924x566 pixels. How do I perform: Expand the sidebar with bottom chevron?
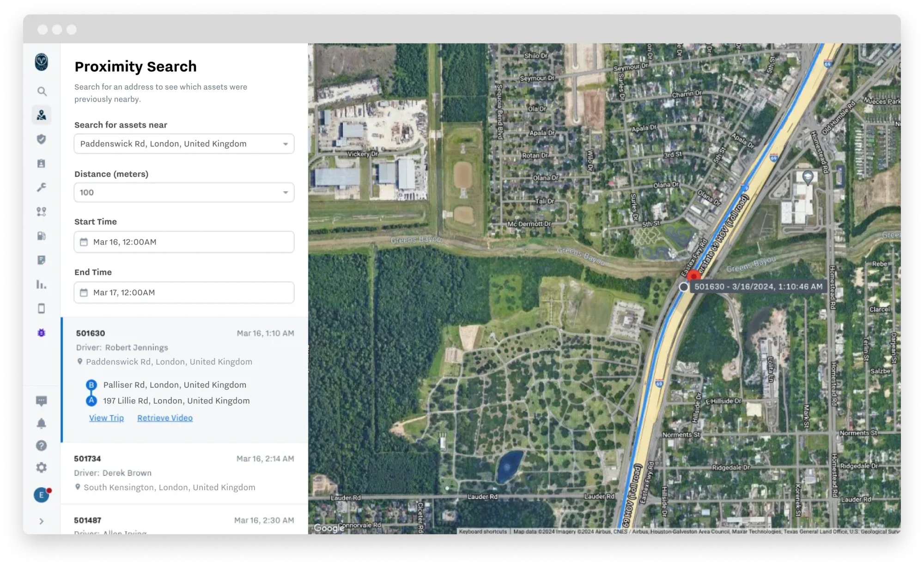(x=42, y=521)
